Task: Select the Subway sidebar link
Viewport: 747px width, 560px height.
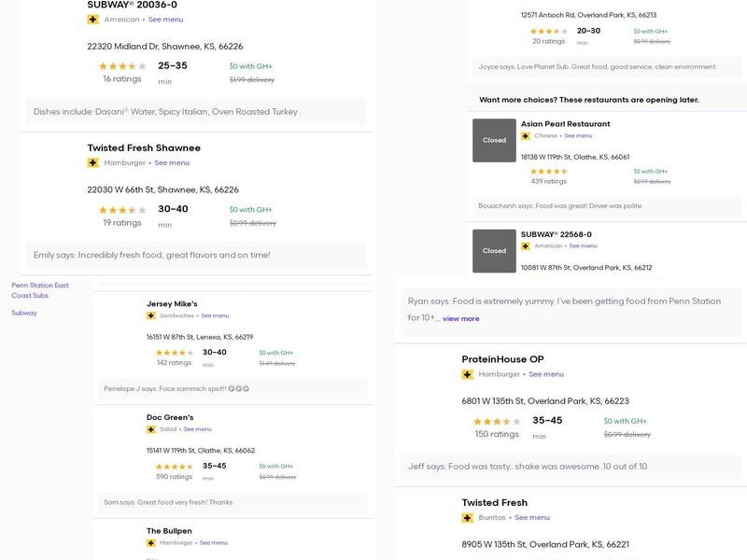Action: (x=24, y=313)
